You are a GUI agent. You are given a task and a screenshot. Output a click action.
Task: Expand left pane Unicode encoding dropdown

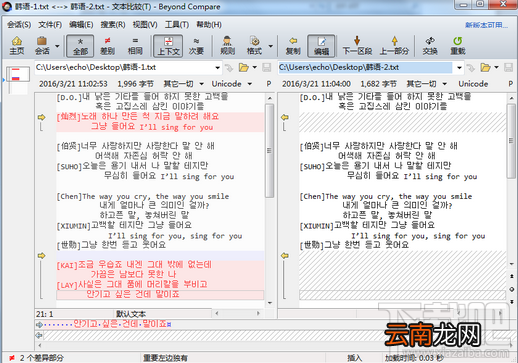tap(250, 84)
